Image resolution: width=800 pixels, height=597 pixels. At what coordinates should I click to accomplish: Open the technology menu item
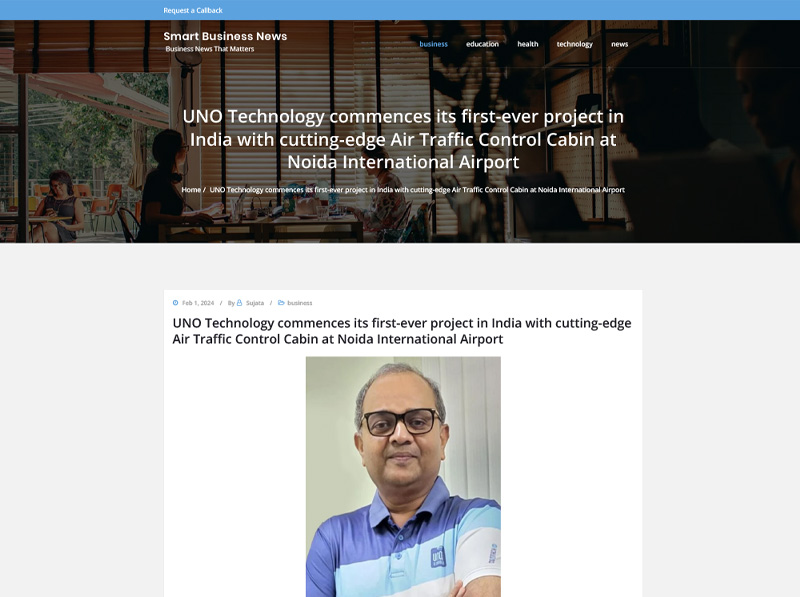(574, 44)
